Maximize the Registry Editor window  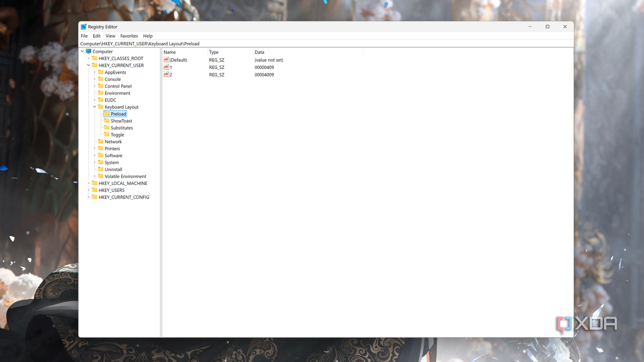(x=547, y=27)
